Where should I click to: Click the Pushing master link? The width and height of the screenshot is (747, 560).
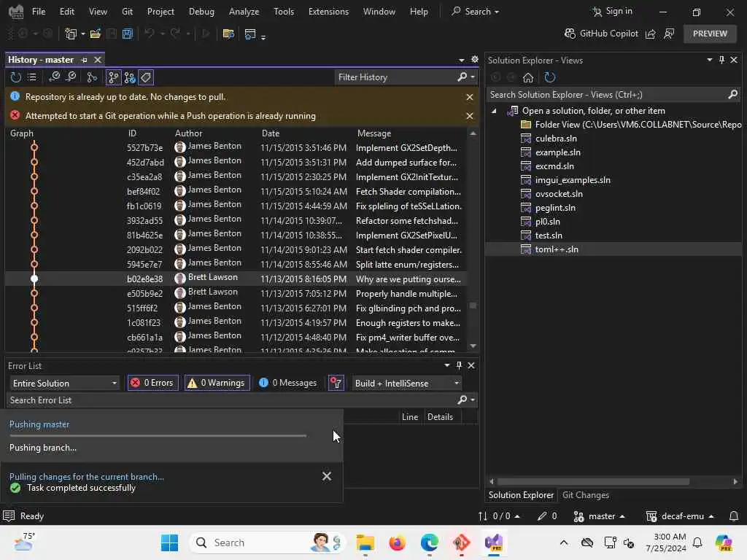(39, 424)
